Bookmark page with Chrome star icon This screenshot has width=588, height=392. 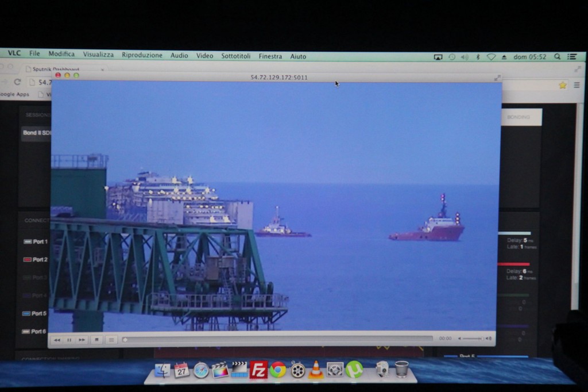click(x=562, y=85)
